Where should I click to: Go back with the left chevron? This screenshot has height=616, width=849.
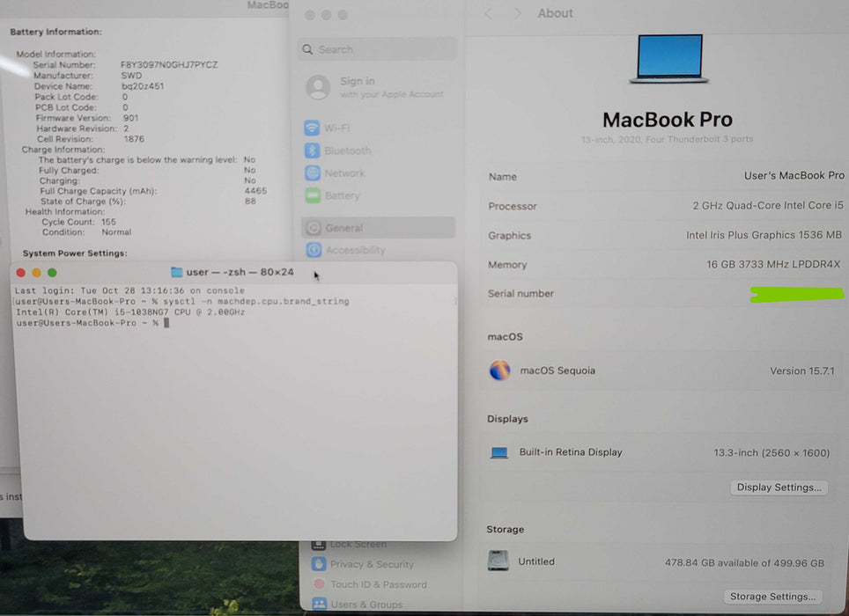tap(489, 13)
